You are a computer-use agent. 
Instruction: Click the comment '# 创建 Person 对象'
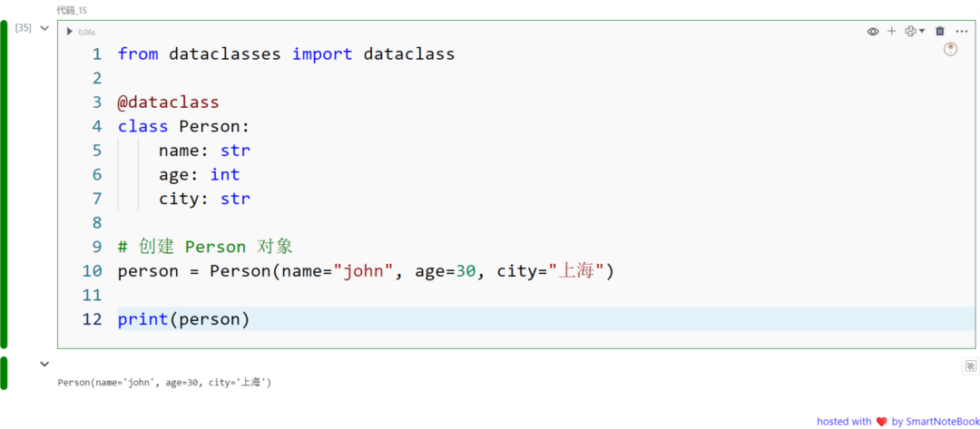point(205,248)
